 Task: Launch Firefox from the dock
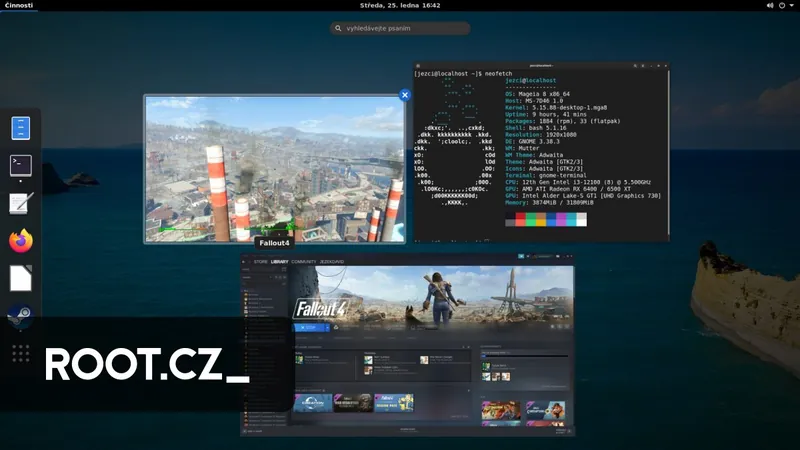tap(21, 241)
